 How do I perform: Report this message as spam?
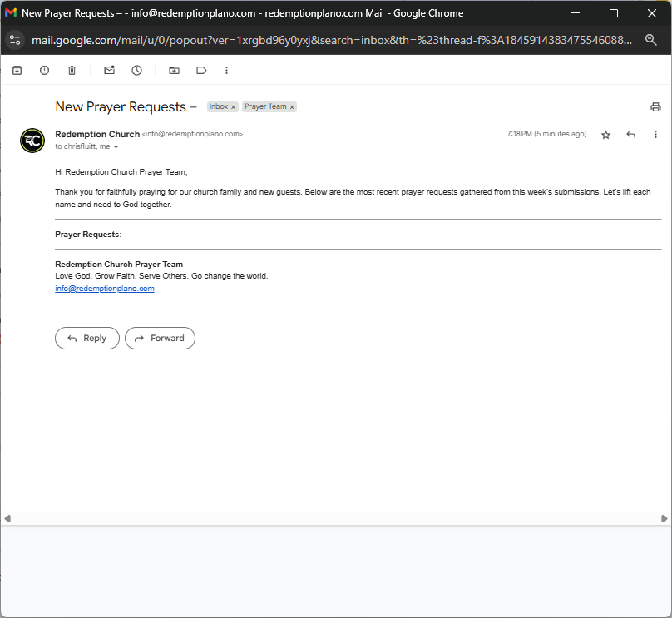pos(44,71)
